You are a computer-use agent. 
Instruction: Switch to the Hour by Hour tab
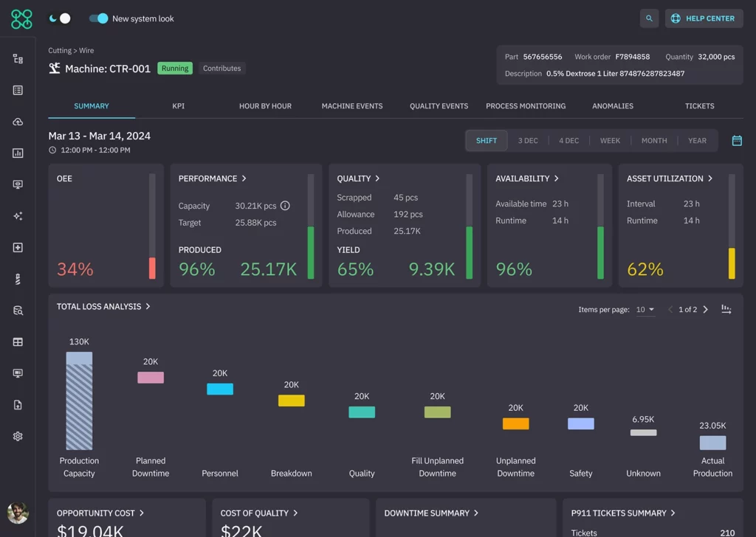[265, 106]
